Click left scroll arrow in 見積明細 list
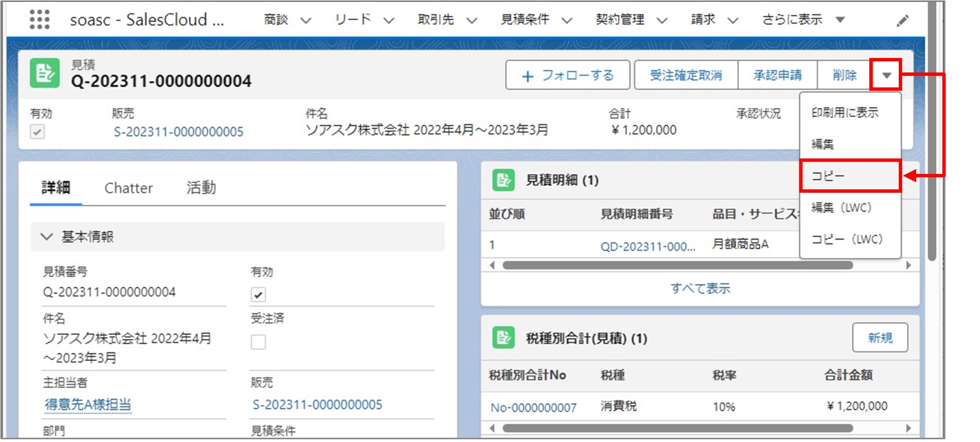 click(x=492, y=265)
